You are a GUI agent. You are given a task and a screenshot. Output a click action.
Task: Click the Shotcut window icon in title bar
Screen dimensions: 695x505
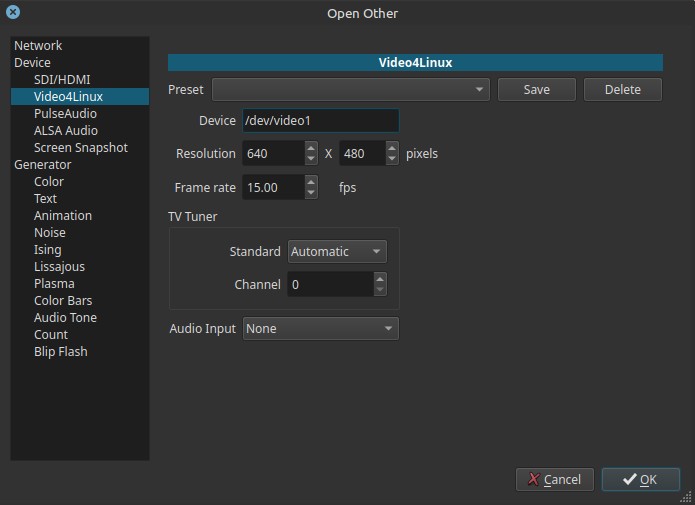(x=13, y=13)
